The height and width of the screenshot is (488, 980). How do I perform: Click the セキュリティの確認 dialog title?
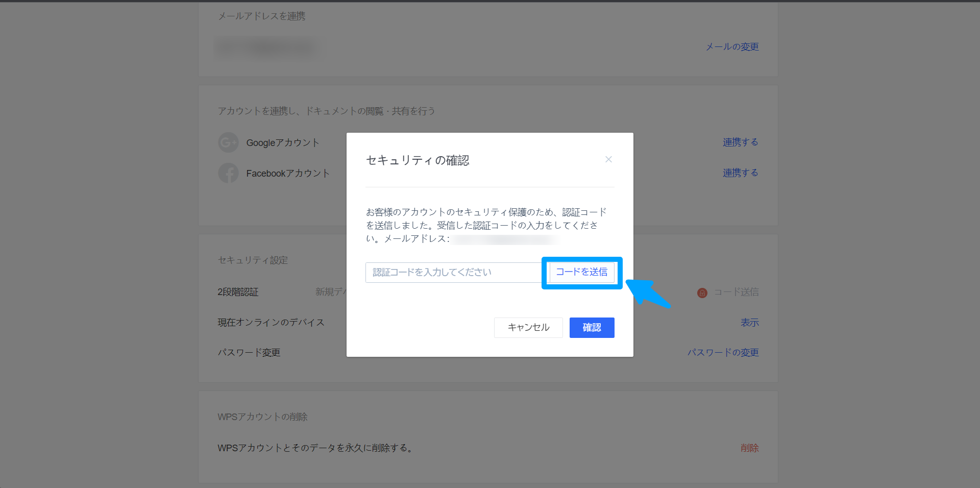tap(418, 160)
